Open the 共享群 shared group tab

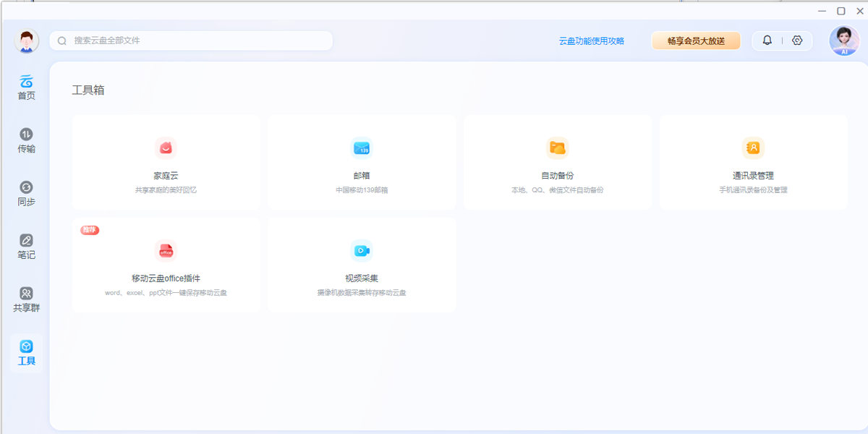(27, 299)
